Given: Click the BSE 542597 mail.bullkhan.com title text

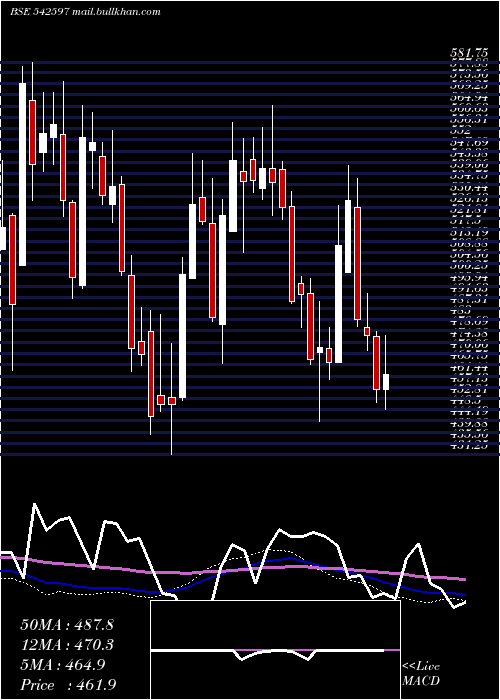Looking at the screenshot, I should tap(85, 12).
